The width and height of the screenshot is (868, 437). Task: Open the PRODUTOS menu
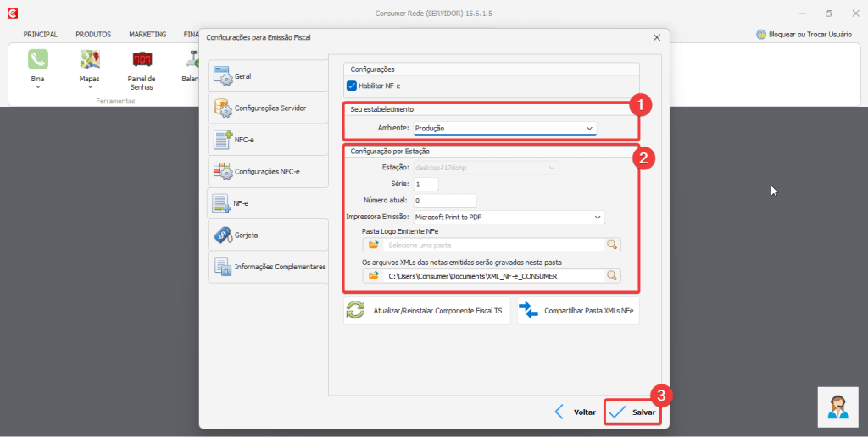[x=93, y=35]
